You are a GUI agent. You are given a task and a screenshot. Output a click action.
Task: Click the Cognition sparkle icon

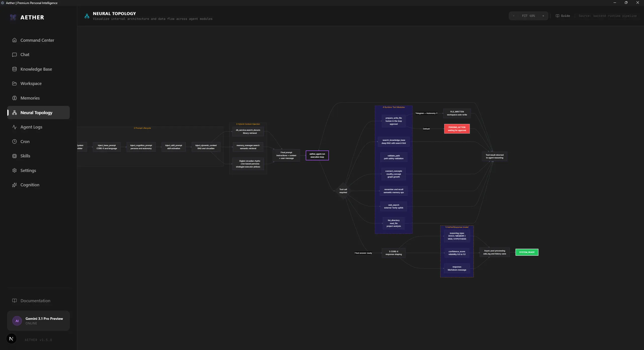point(15,185)
